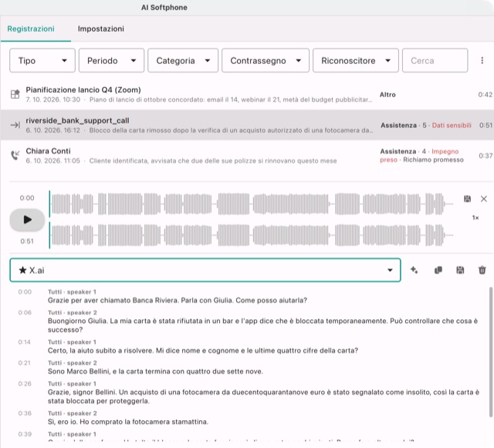The width and height of the screenshot is (494, 448).
Task: Expand the Contrassegno filter dropdown
Action: point(266,60)
